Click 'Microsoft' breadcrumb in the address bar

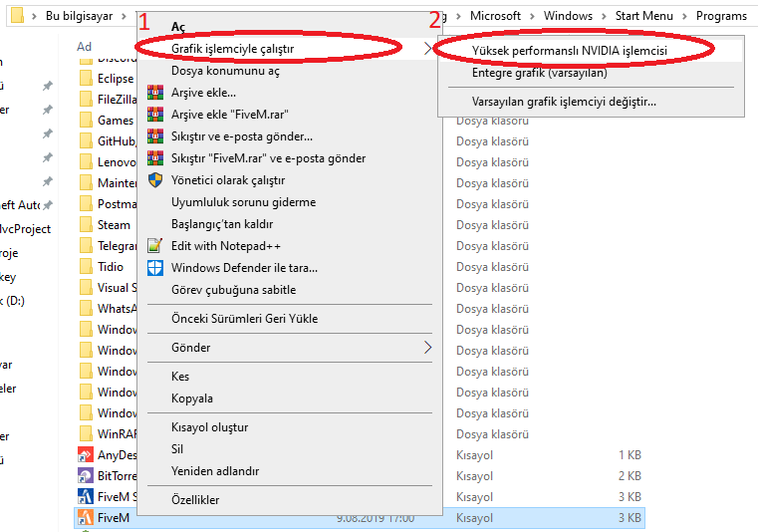tap(495, 16)
